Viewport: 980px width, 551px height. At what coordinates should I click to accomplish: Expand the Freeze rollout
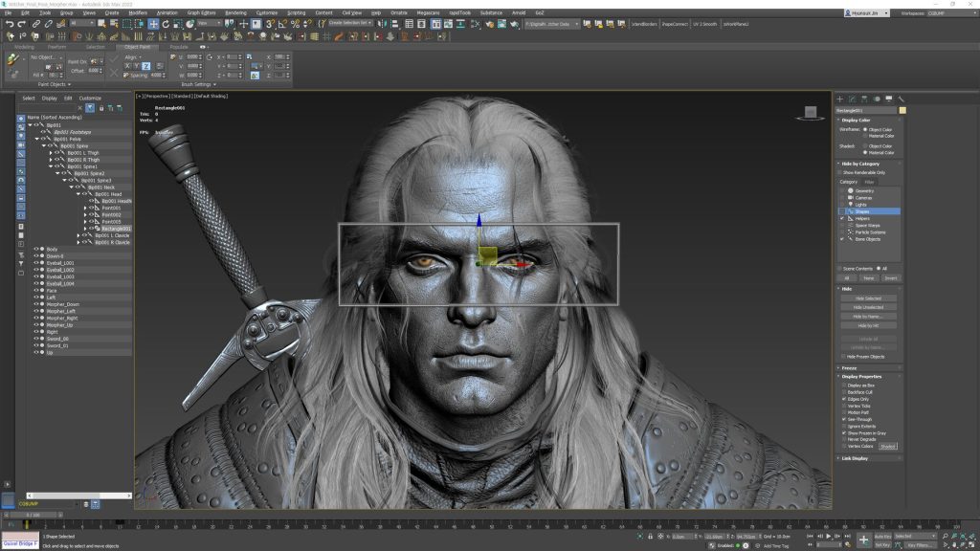pyautogui.click(x=849, y=368)
